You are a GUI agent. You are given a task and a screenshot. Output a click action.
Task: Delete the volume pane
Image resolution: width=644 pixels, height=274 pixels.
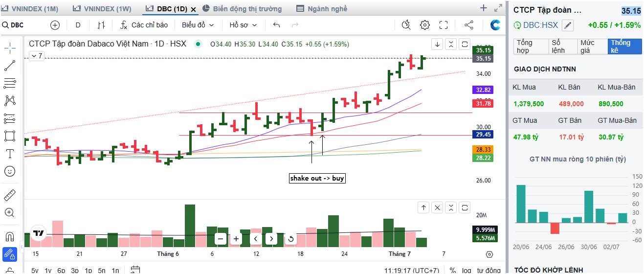pyautogui.click(x=437, y=207)
